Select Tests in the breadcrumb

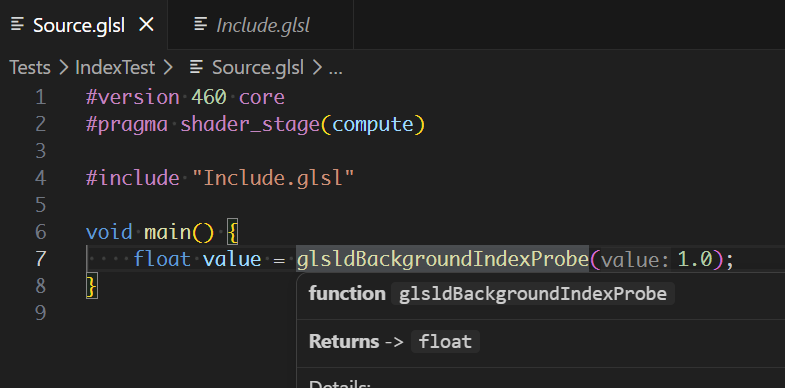pos(30,68)
